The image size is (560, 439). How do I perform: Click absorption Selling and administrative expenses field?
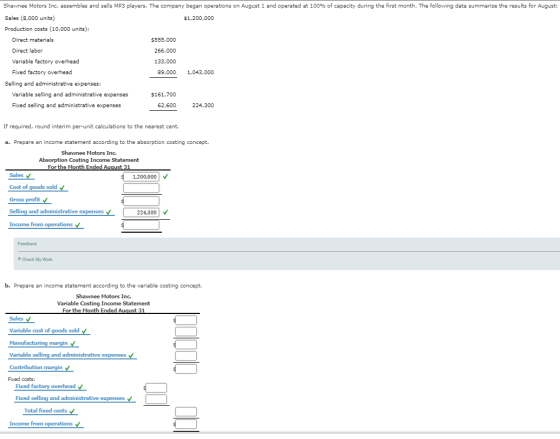141,213
